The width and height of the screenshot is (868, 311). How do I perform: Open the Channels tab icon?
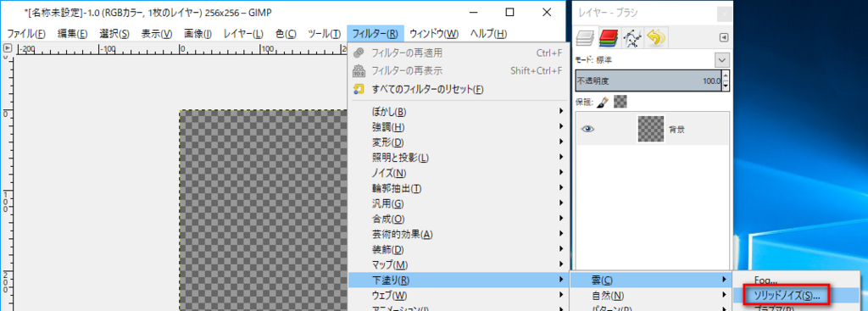click(x=609, y=37)
